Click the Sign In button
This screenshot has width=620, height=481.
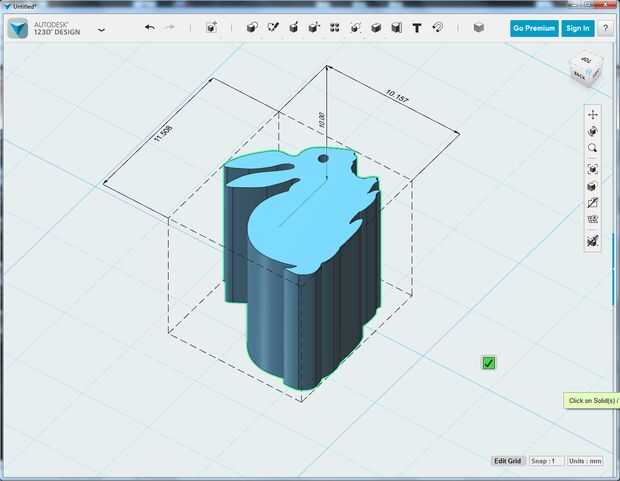[577, 28]
